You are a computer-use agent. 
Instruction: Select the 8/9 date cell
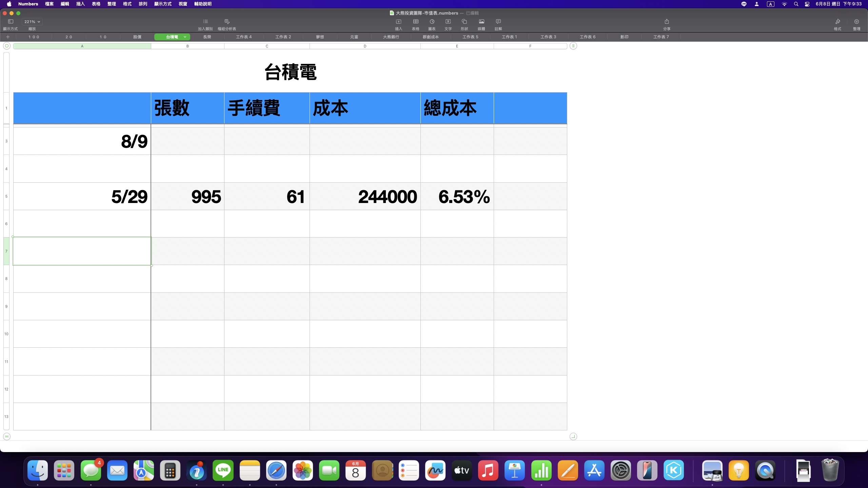pos(82,141)
